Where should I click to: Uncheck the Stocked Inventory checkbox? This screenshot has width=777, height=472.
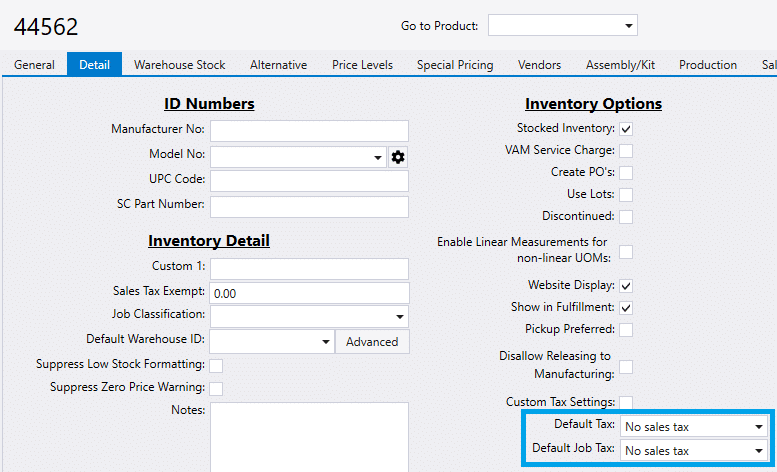pos(626,129)
